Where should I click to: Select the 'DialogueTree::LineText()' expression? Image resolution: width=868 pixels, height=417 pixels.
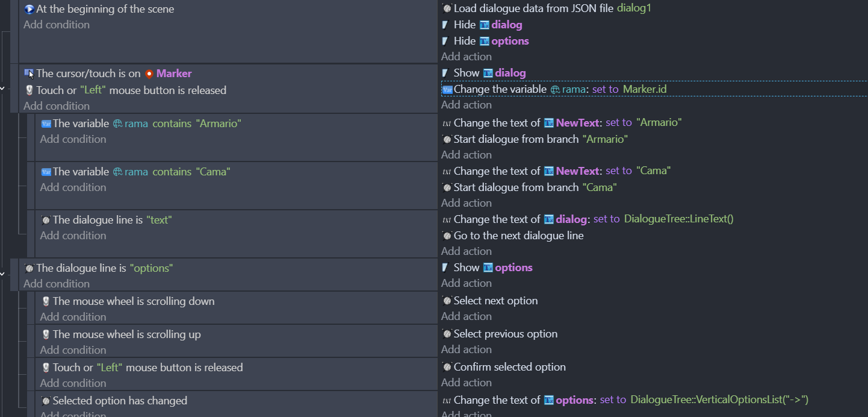coord(679,219)
